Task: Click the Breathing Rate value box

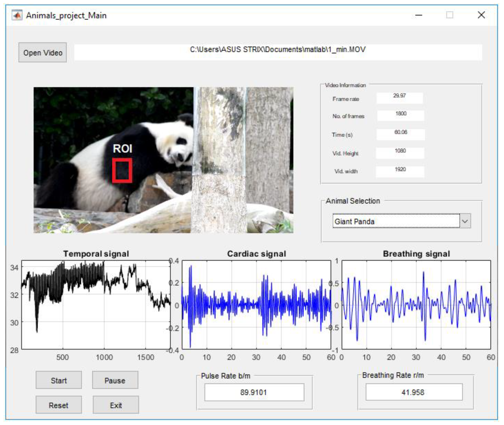Action: pyautogui.click(x=414, y=392)
